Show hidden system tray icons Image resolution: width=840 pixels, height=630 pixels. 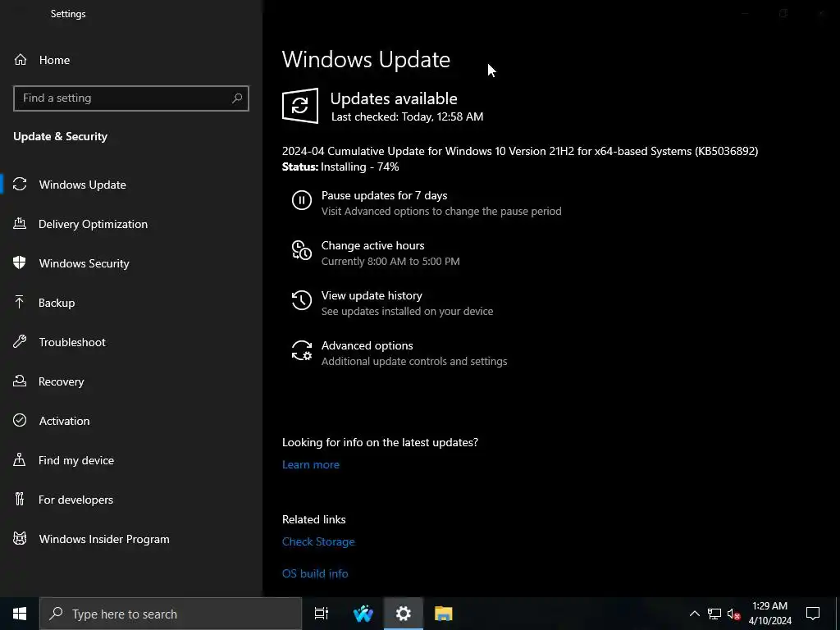pos(694,614)
